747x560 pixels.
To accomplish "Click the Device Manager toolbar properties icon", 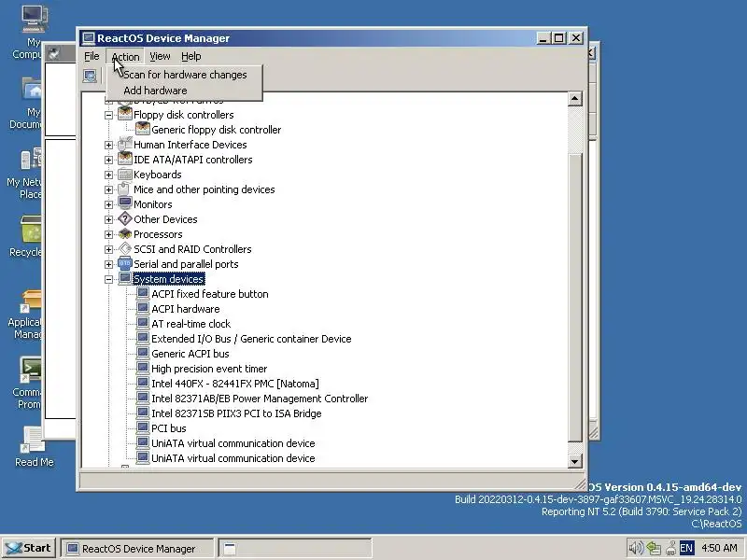I will tap(90, 76).
